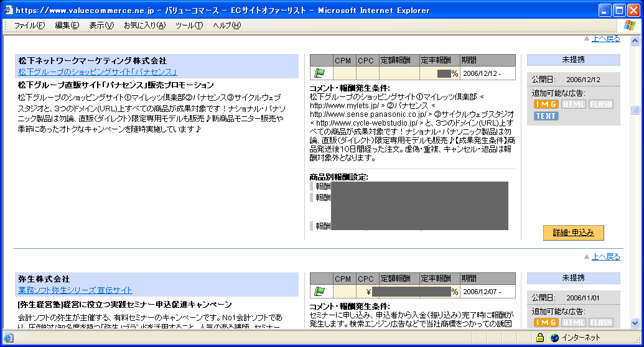Open the ファイル(F) menu
Image resolution: width=644 pixels, height=347 pixels.
(x=29, y=25)
